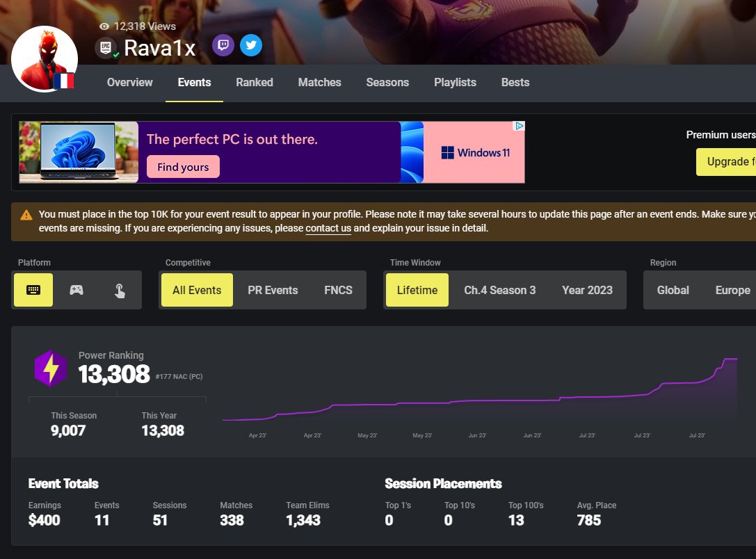Select gamepad controller platform filter
This screenshot has height=559, width=756.
(x=77, y=290)
